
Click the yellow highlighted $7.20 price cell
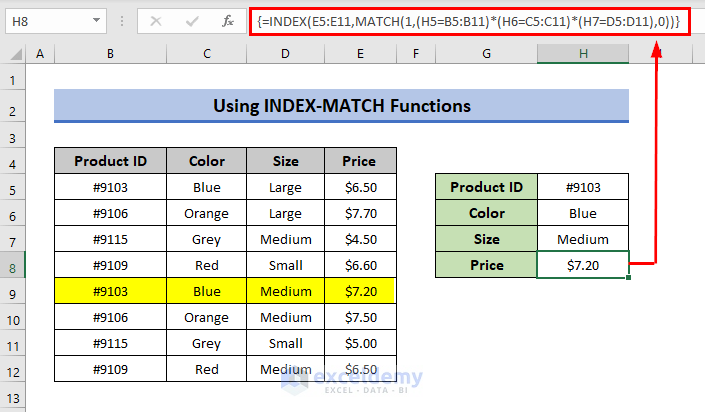(x=358, y=291)
